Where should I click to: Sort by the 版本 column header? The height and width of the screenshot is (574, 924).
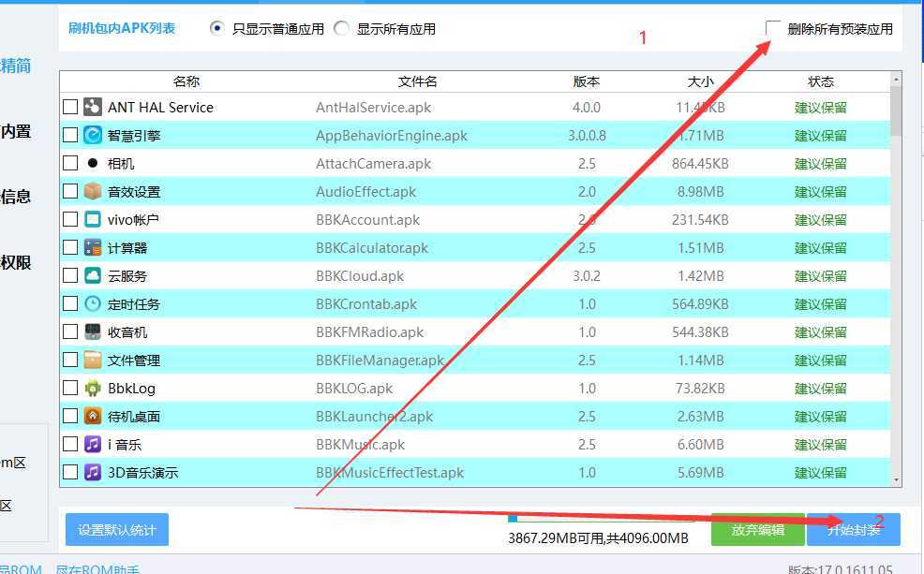tap(587, 81)
